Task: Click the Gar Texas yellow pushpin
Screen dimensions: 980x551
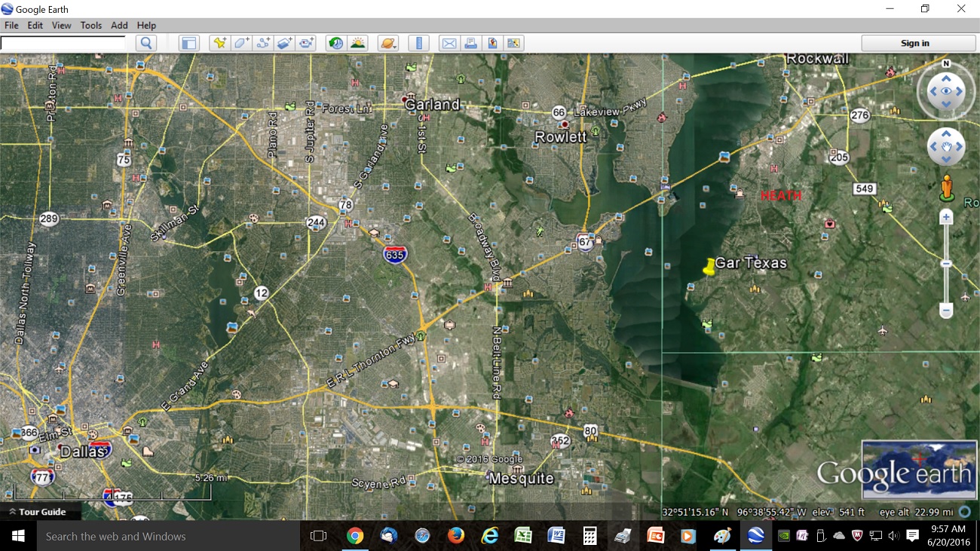Action: point(709,267)
